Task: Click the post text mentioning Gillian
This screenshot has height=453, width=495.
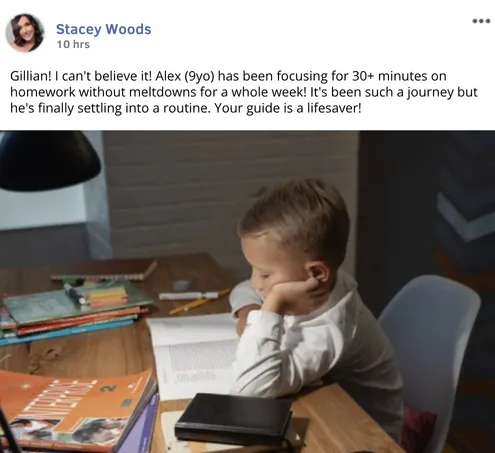Action: click(x=244, y=92)
